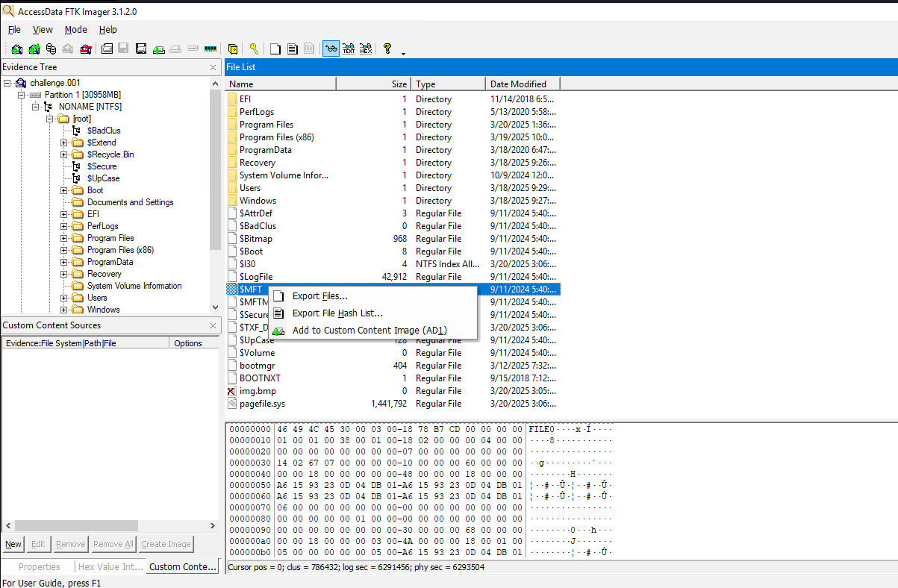Select pagefile.sys in the File List

click(262, 404)
